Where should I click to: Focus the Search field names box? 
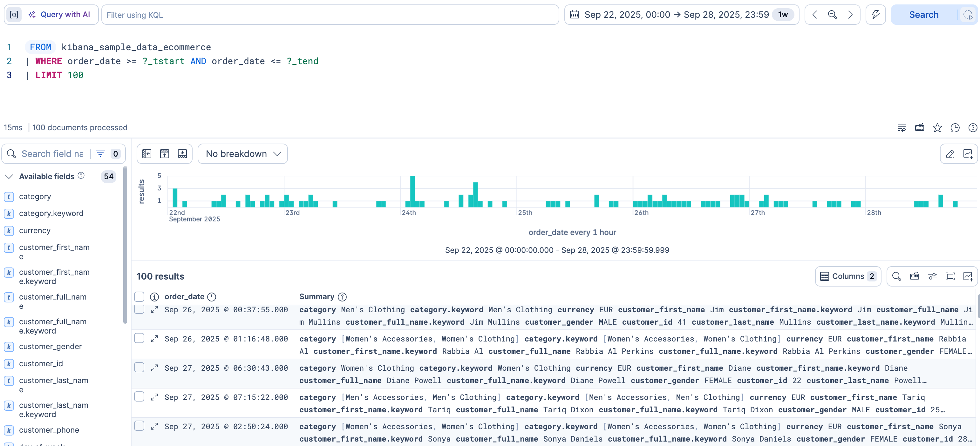point(52,154)
